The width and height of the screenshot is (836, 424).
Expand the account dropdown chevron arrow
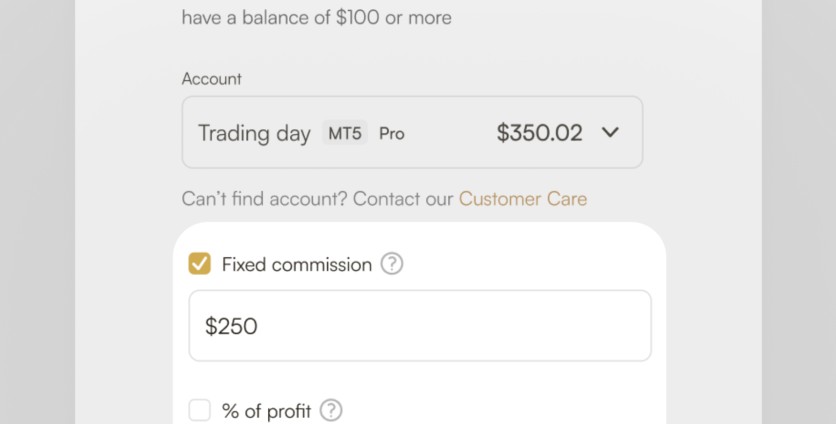(611, 132)
